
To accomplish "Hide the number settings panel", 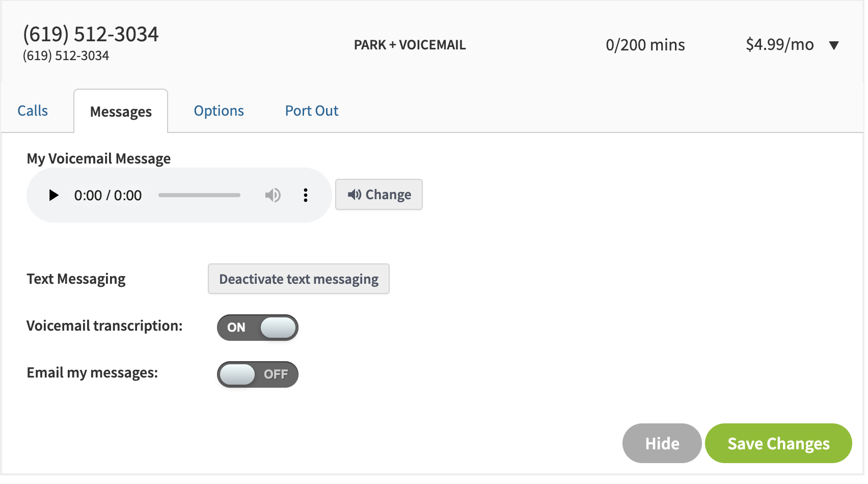I will (x=662, y=443).
